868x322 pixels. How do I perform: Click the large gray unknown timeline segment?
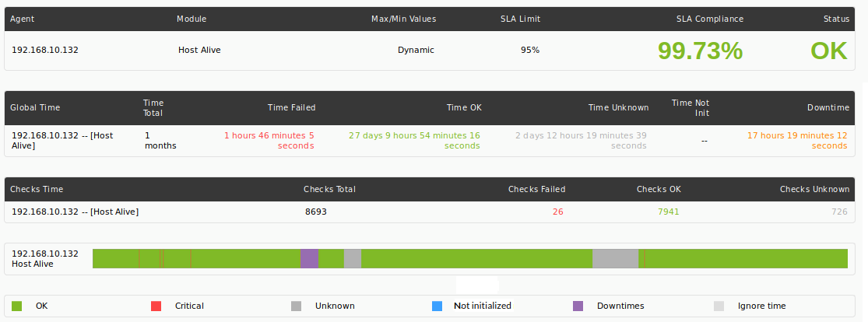(x=616, y=259)
